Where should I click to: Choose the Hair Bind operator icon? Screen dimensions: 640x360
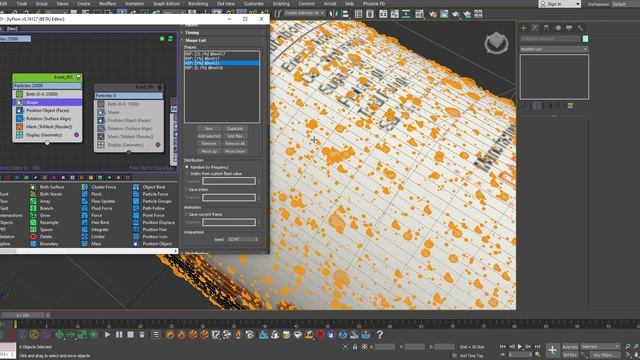pos(84,222)
